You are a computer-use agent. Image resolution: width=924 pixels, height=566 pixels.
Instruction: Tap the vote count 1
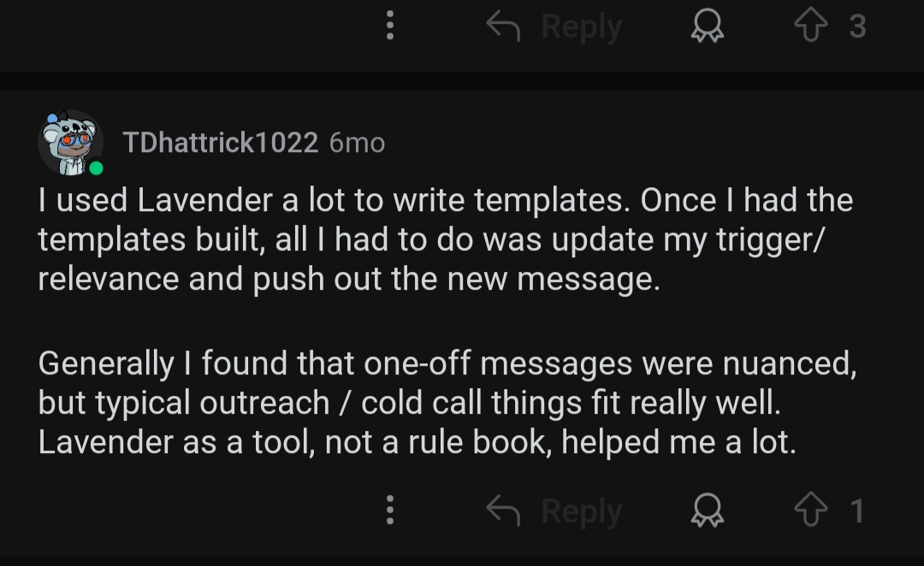coord(857,510)
